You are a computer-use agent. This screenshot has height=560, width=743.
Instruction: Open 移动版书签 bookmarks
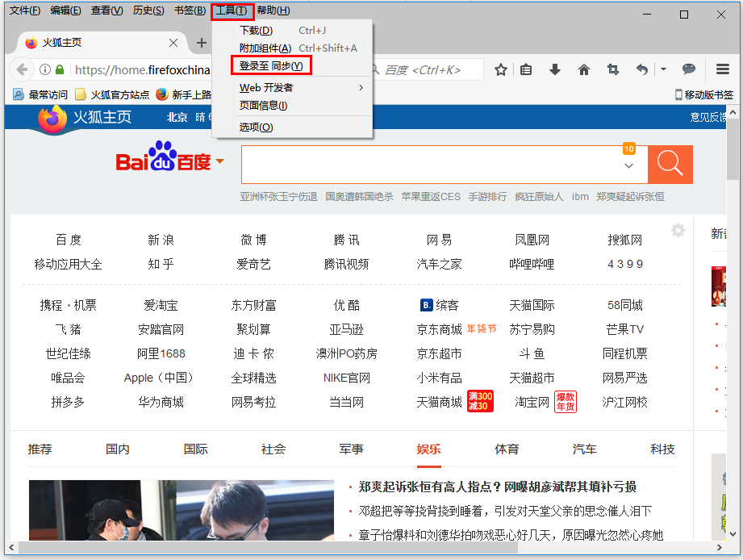pyautogui.click(x=704, y=94)
